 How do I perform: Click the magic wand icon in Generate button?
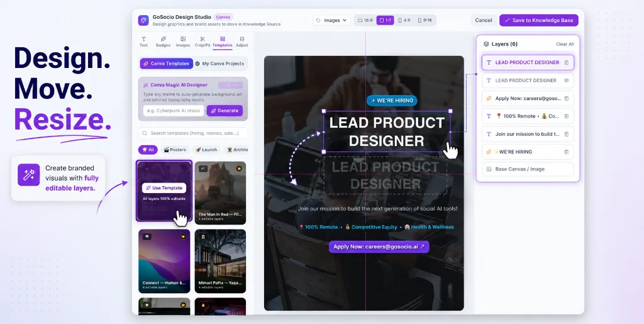click(x=214, y=111)
